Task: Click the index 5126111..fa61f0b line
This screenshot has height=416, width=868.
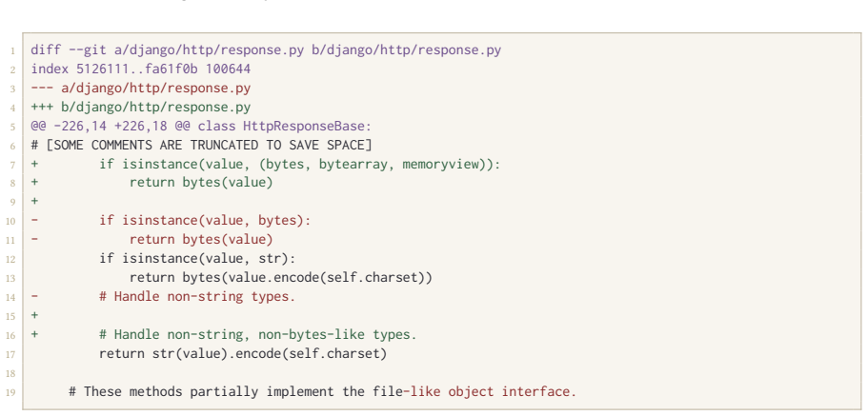Action: pyautogui.click(x=141, y=69)
